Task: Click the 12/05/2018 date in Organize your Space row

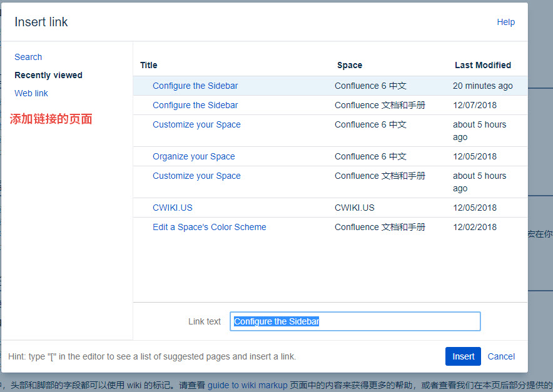Action: 475,156
